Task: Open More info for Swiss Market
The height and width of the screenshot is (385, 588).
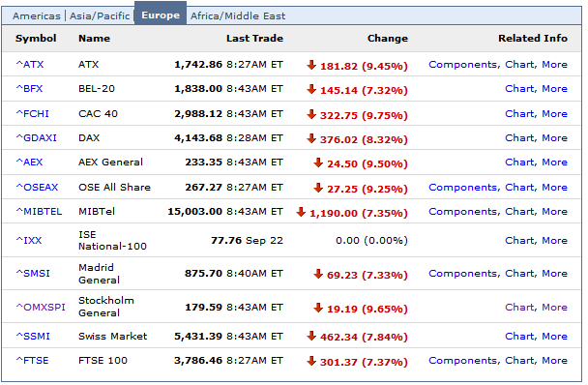Action: tap(554, 337)
